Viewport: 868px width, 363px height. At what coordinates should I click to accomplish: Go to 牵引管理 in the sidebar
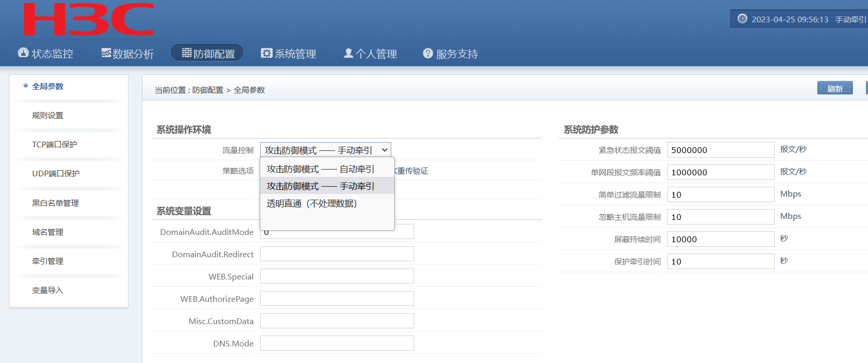click(x=48, y=261)
